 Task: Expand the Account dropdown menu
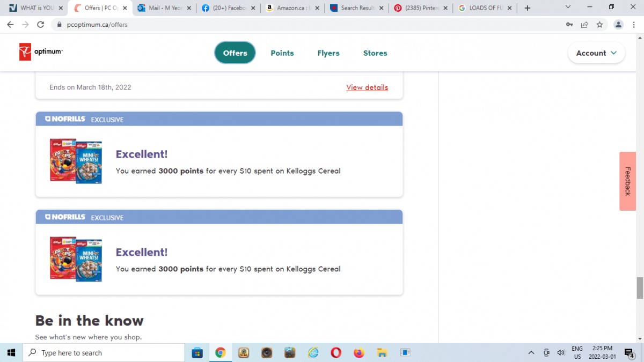pos(596,53)
